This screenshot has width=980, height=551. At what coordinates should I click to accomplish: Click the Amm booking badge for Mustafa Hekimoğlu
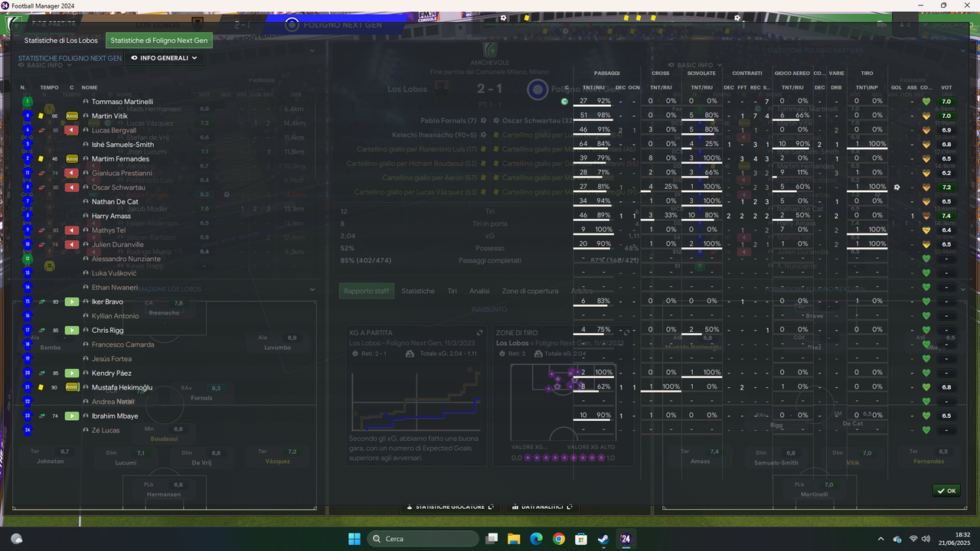coord(72,388)
